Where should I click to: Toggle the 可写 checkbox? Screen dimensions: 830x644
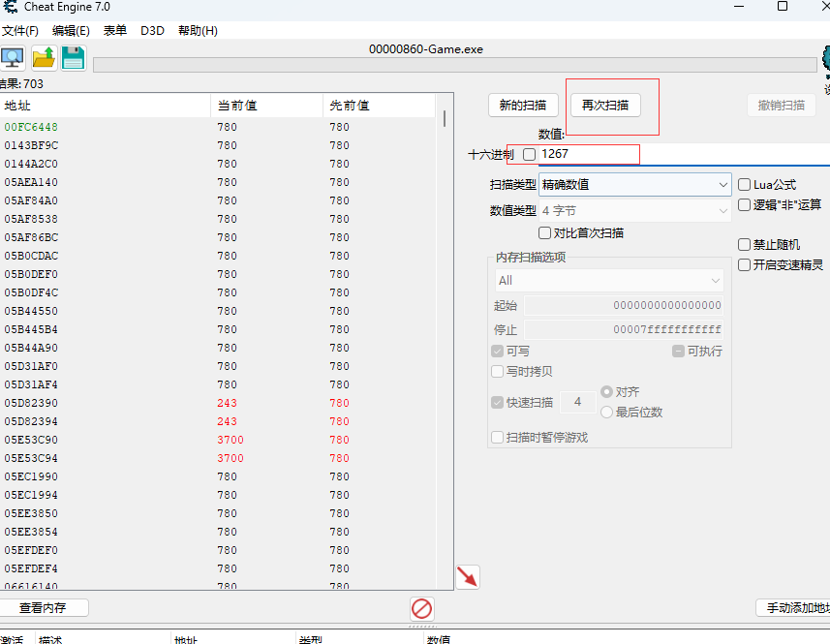click(x=497, y=351)
